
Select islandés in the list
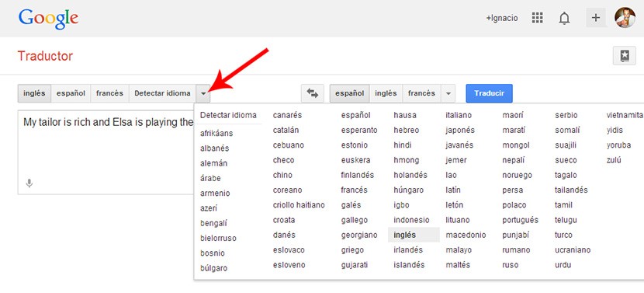(x=409, y=264)
